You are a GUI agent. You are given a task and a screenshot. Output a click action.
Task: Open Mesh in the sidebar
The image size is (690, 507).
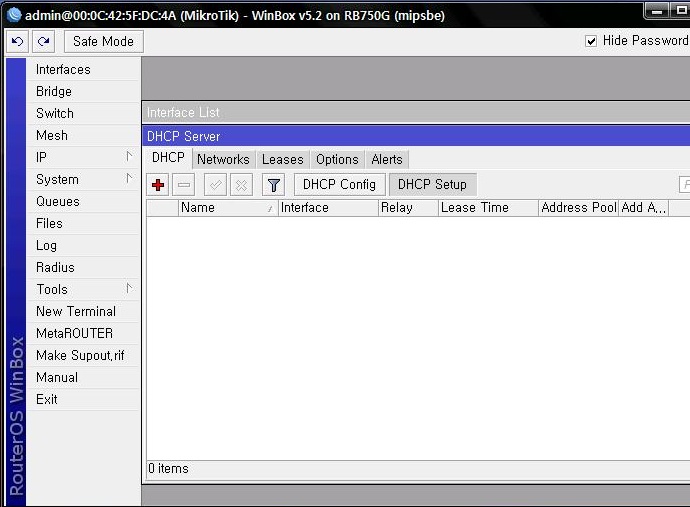(83, 136)
